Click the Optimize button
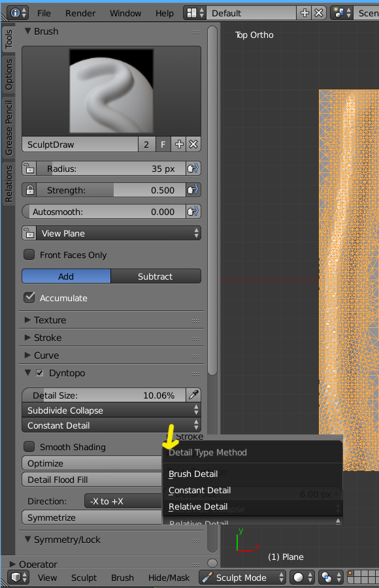Screen dimensions: 379x588 coord(92,463)
